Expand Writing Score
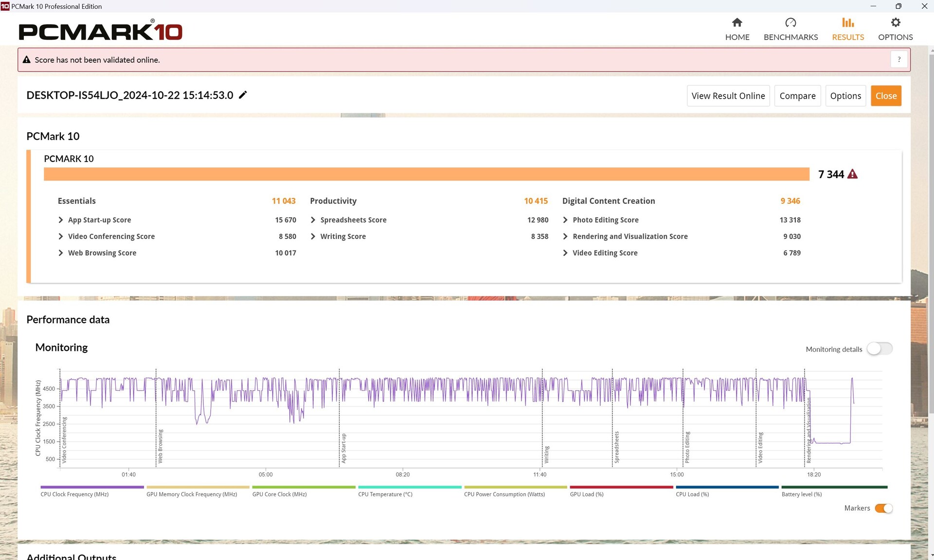 pos(313,236)
